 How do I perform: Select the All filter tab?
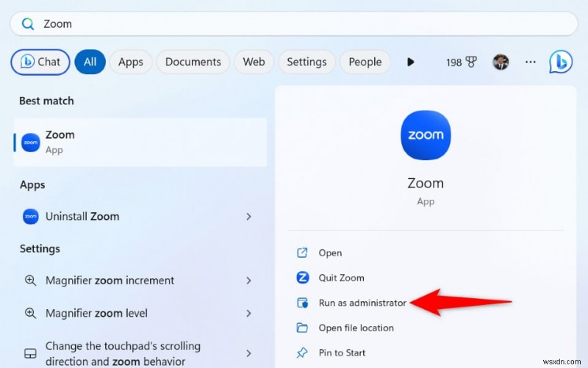coord(90,62)
